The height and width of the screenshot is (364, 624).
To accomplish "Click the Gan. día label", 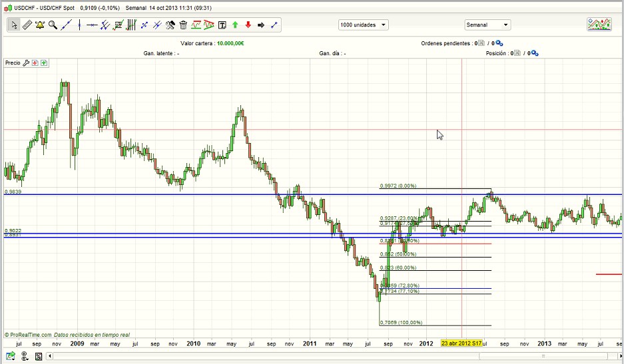I will pyautogui.click(x=332, y=53).
